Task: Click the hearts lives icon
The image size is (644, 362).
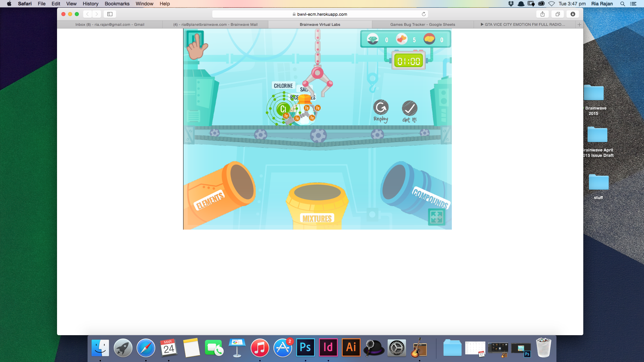Action: 401,39
